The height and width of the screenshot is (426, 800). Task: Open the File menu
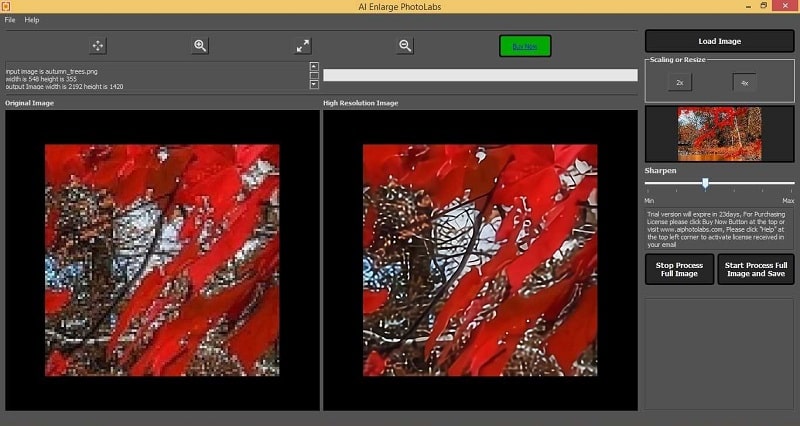pyautogui.click(x=10, y=20)
